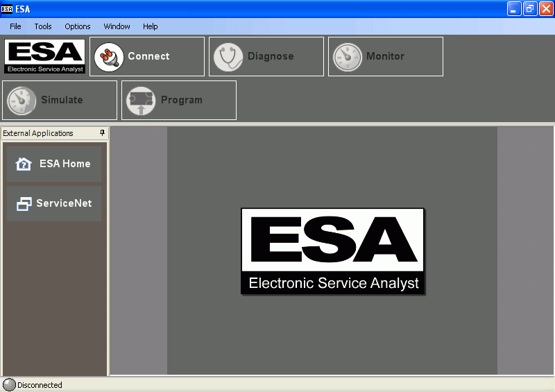Open the Tools menu
Screen dimensions: 555x392
pyautogui.click(x=43, y=26)
